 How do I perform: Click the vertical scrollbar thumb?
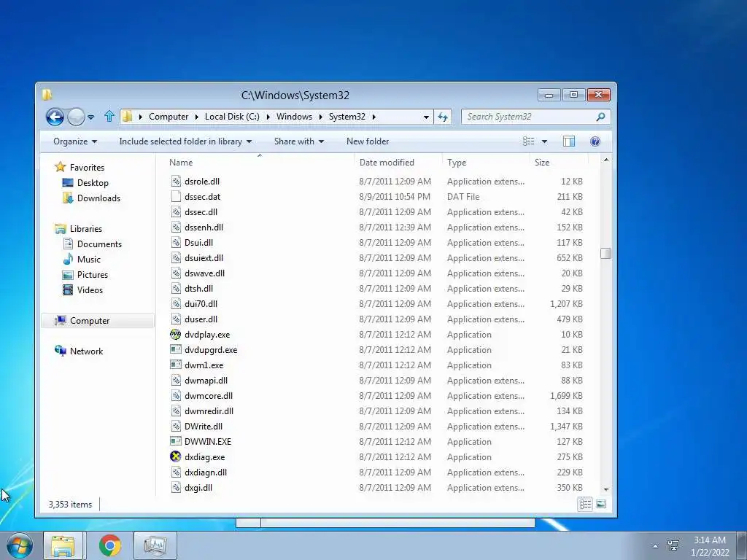click(605, 253)
